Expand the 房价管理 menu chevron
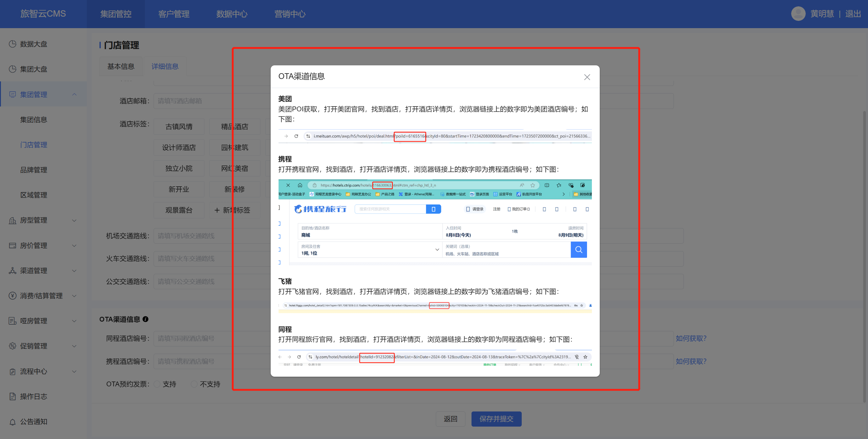The width and height of the screenshot is (868, 439). coord(74,245)
